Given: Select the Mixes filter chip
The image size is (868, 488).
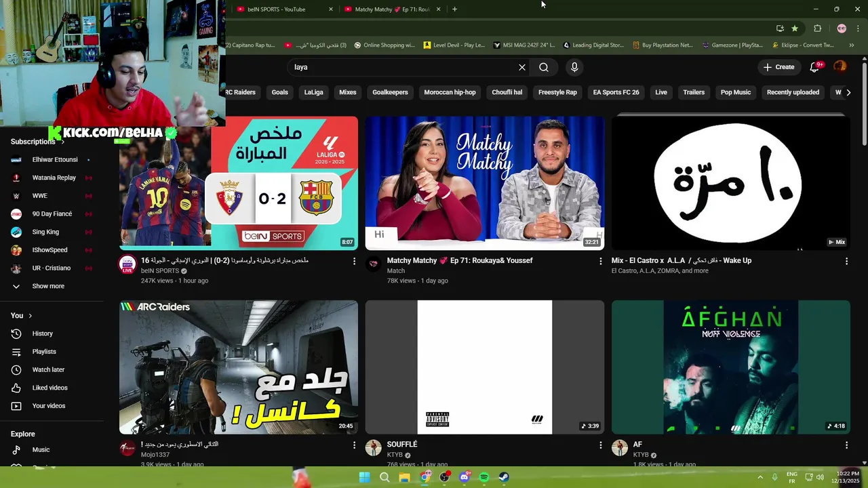Looking at the screenshot, I should tap(348, 92).
